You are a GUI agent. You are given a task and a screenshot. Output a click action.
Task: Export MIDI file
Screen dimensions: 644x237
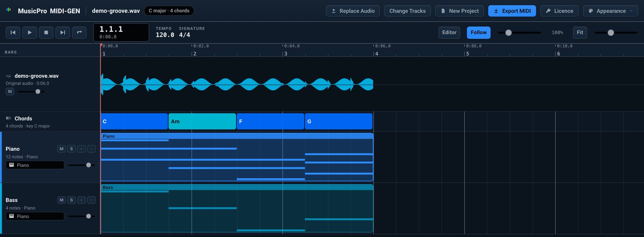point(512,11)
